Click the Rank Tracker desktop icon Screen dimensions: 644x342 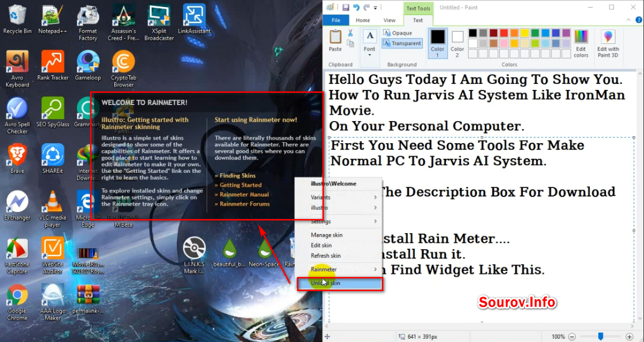pyautogui.click(x=53, y=66)
